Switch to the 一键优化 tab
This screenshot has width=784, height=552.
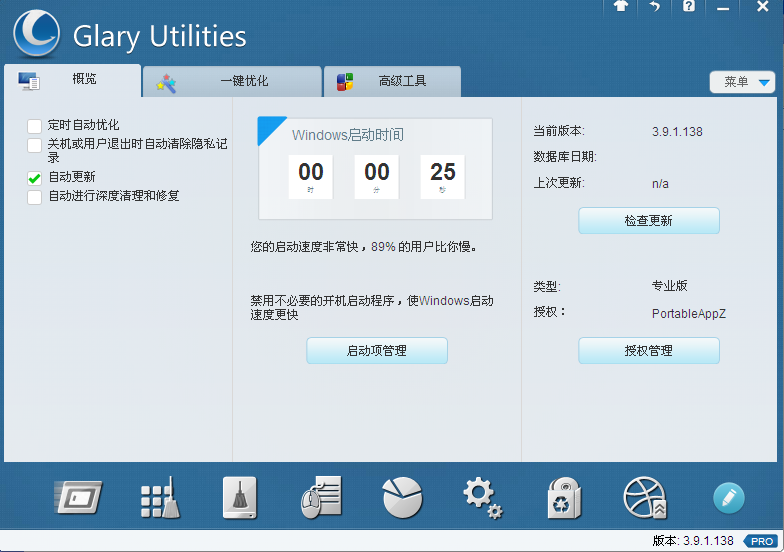coord(232,82)
